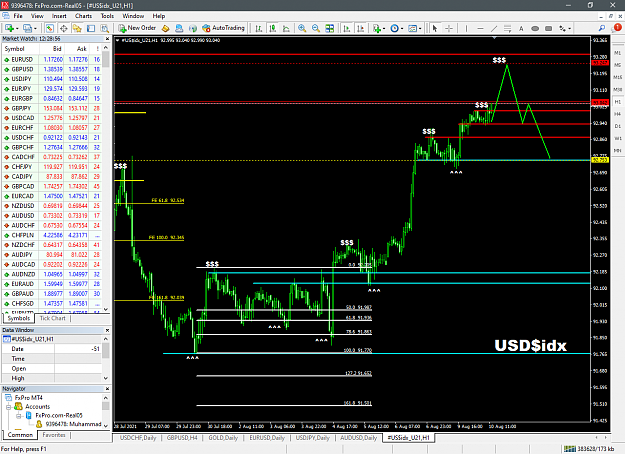Set timeframe to H4 in right sidebar
Screen dimensions: 625x454
(x=617, y=114)
